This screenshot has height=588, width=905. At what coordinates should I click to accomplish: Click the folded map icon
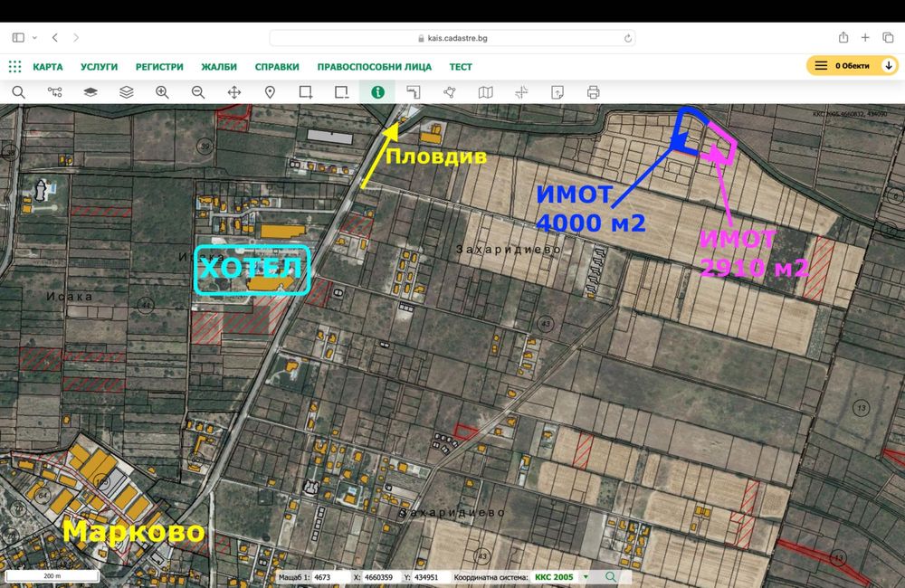click(x=486, y=92)
